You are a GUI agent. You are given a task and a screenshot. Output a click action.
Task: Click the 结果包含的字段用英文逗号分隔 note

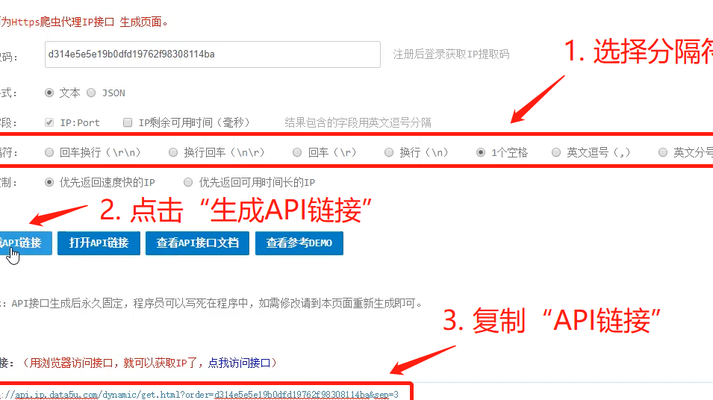(x=358, y=123)
